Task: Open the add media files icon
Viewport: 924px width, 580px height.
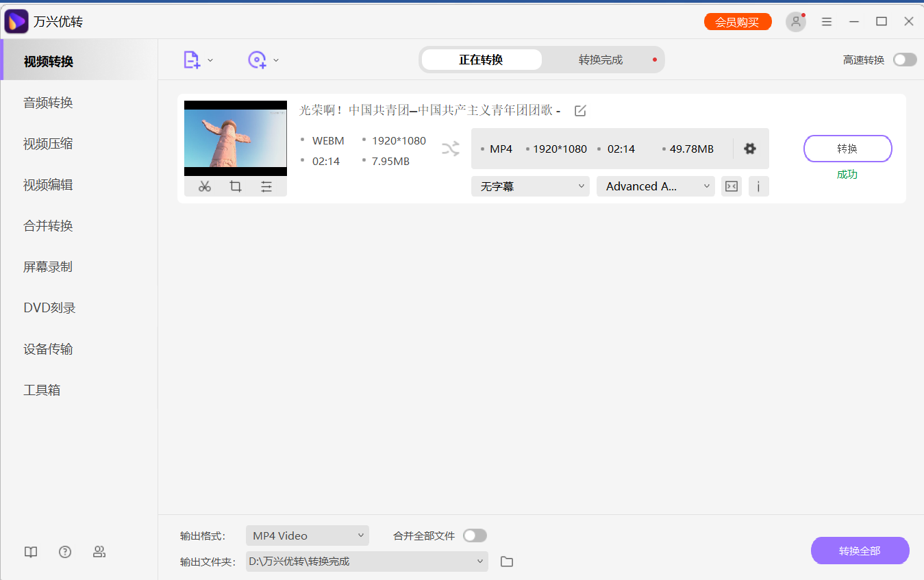Action: pos(191,60)
